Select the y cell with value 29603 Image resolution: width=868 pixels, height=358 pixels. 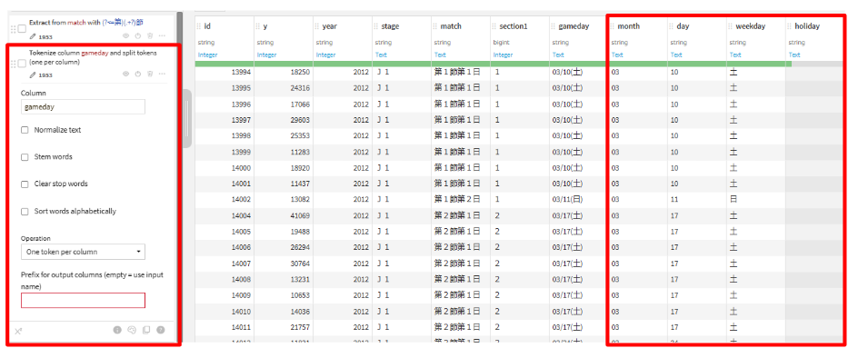click(284, 120)
